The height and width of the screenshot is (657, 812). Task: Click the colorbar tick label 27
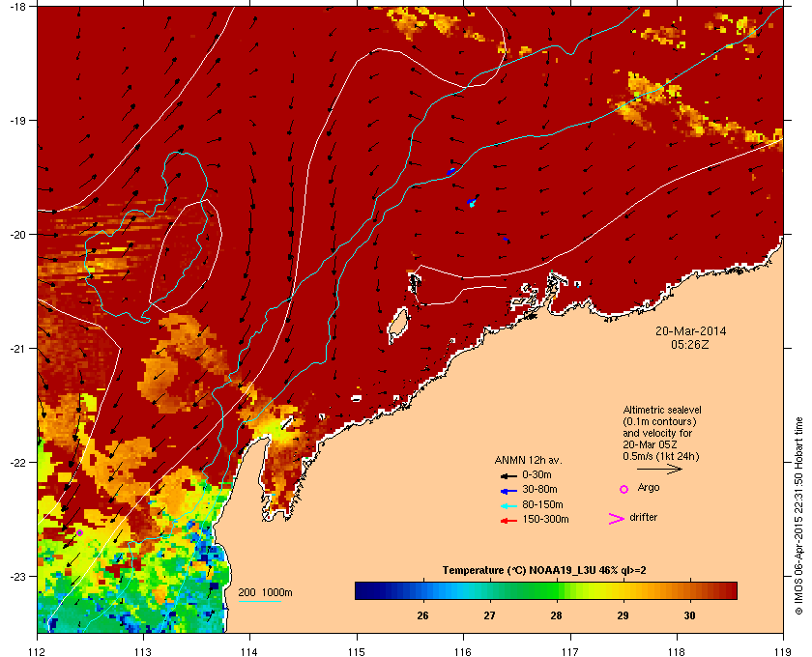[489, 615]
